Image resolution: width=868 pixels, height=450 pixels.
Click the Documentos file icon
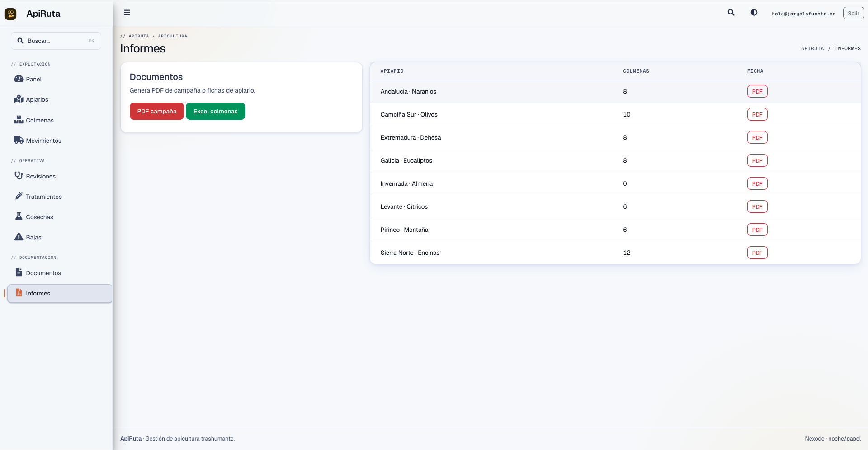[19, 272]
